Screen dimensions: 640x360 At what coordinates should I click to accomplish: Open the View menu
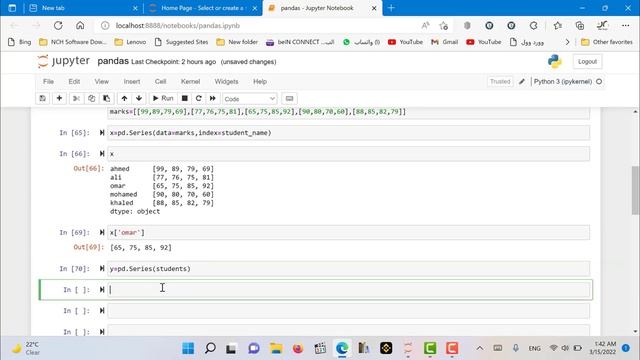102,82
